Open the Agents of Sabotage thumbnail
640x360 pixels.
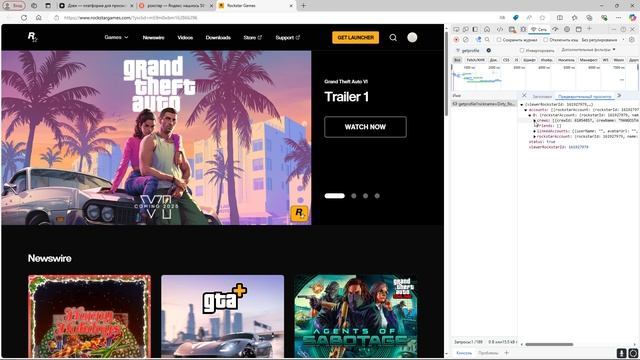pyautogui.click(x=356, y=316)
